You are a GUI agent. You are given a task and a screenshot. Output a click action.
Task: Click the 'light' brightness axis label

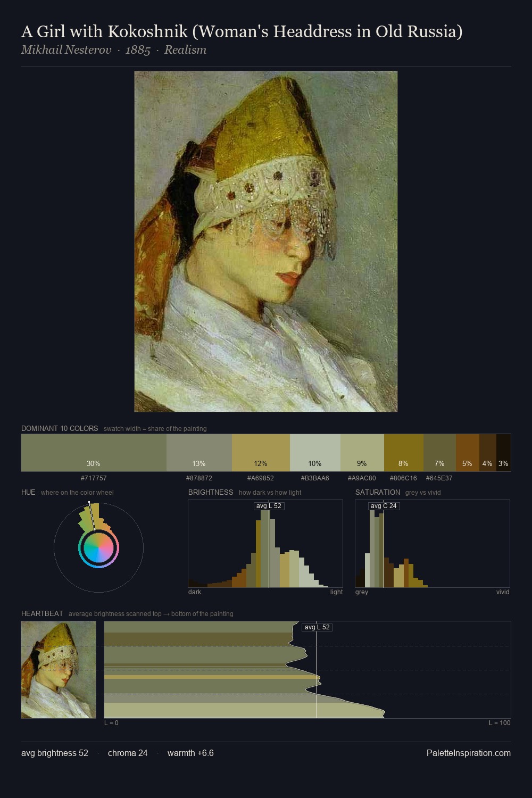pyautogui.click(x=336, y=592)
